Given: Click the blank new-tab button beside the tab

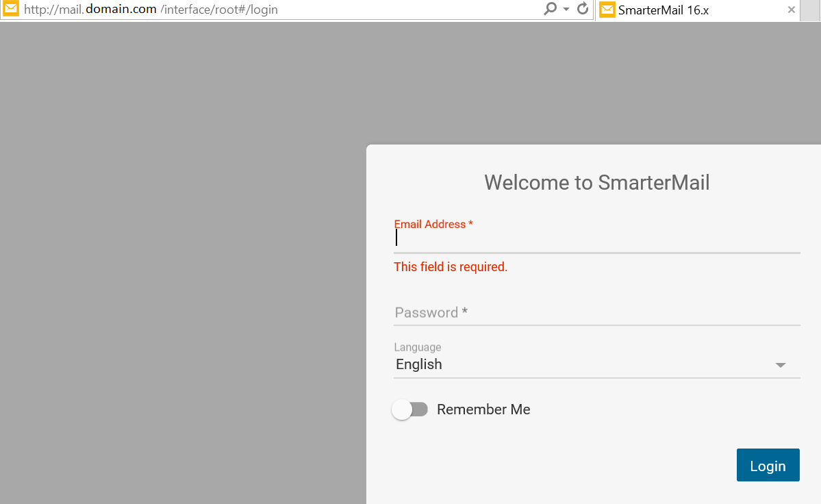Looking at the screenshot, I should click(810, 10).
